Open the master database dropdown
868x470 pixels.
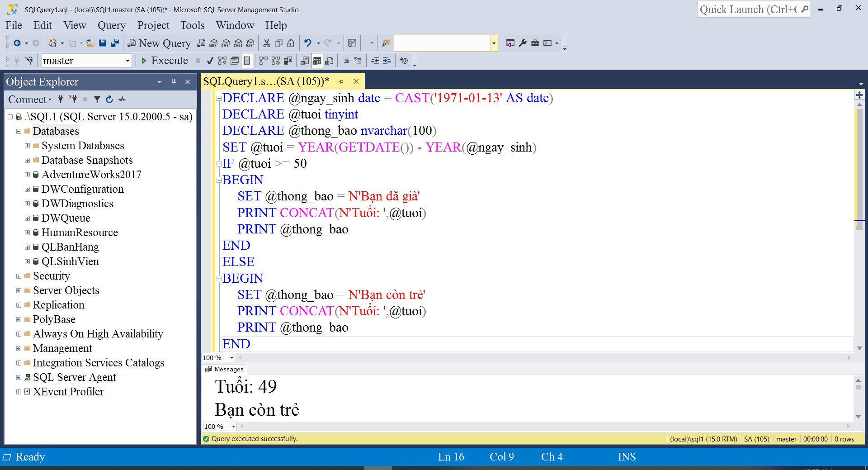(x=127, y=61)
